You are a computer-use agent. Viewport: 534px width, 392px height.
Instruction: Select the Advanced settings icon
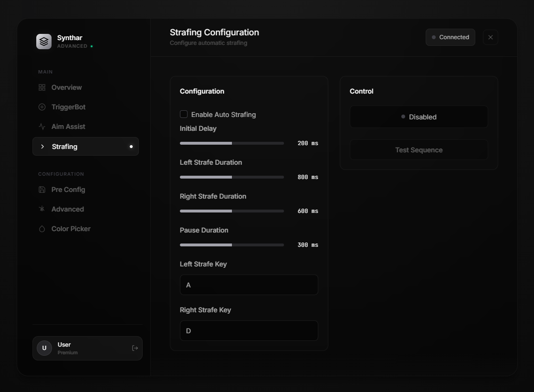tap(42, 209)
